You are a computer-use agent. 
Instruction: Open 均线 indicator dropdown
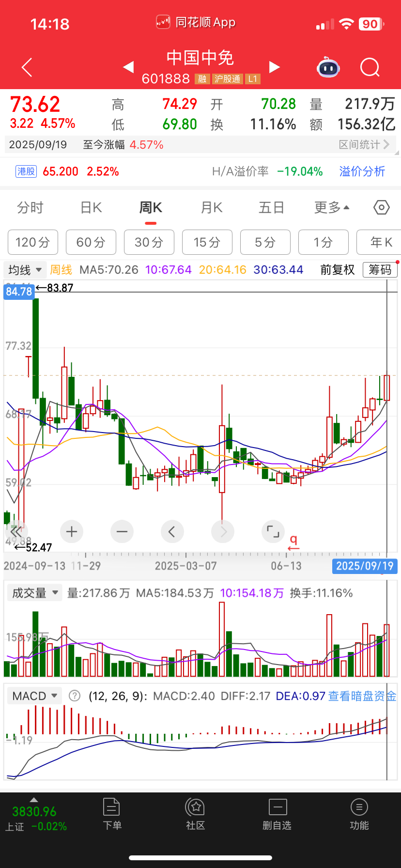coord(25,270)
